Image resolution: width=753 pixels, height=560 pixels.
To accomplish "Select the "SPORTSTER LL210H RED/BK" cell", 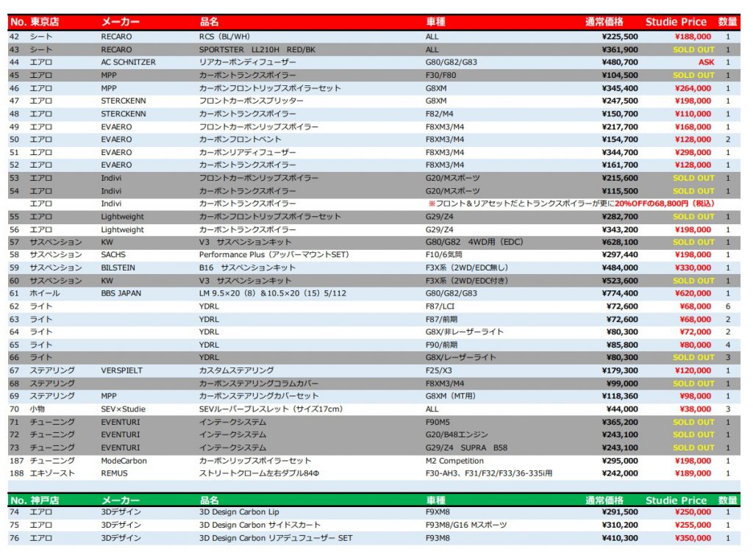I will coord(257,49).
